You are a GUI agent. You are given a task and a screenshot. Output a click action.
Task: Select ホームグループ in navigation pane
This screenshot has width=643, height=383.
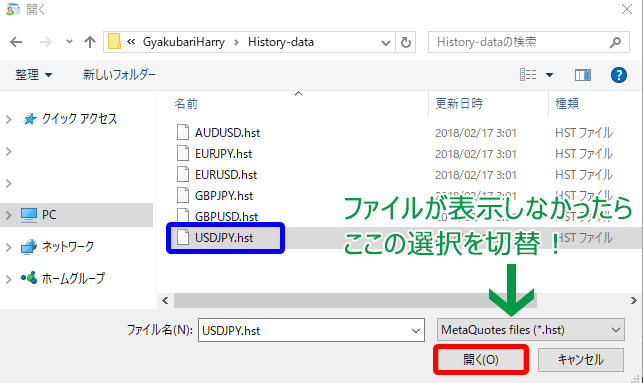click(x=73, y=278)
